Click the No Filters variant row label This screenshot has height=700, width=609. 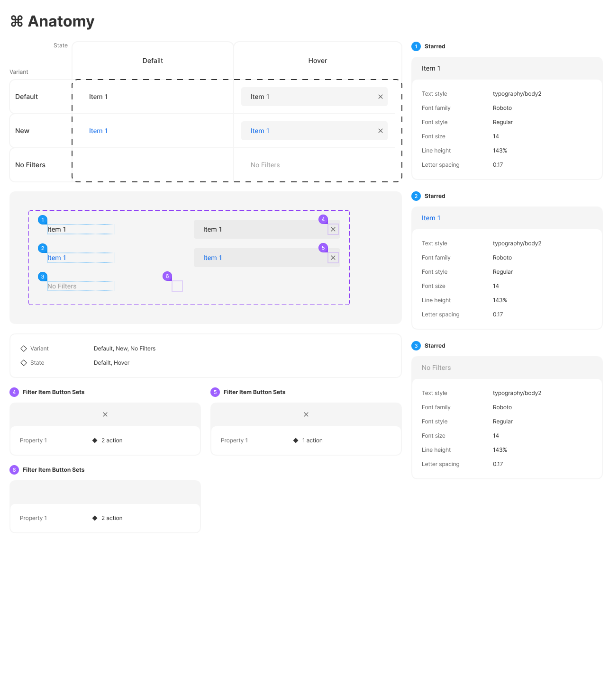[30, 165]
